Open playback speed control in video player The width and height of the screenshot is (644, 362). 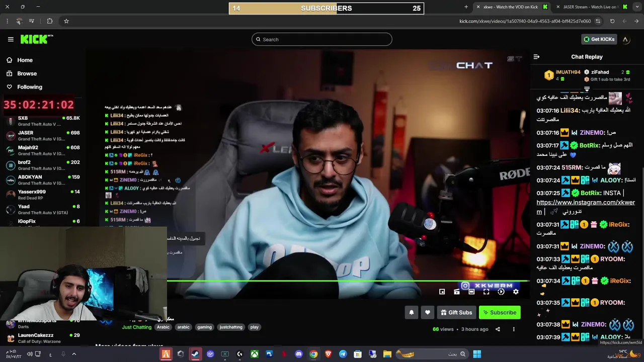pos(501,292)
